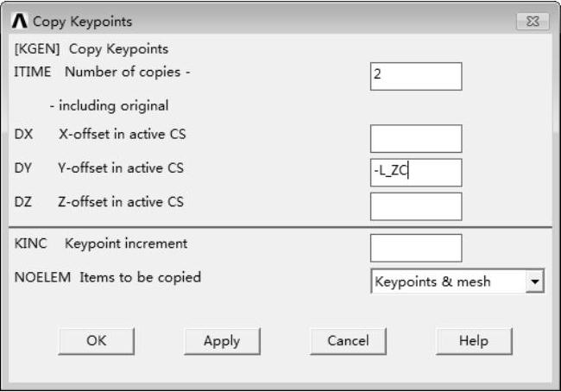Click the KINC keypoint increment field

(x=416, y=248)
